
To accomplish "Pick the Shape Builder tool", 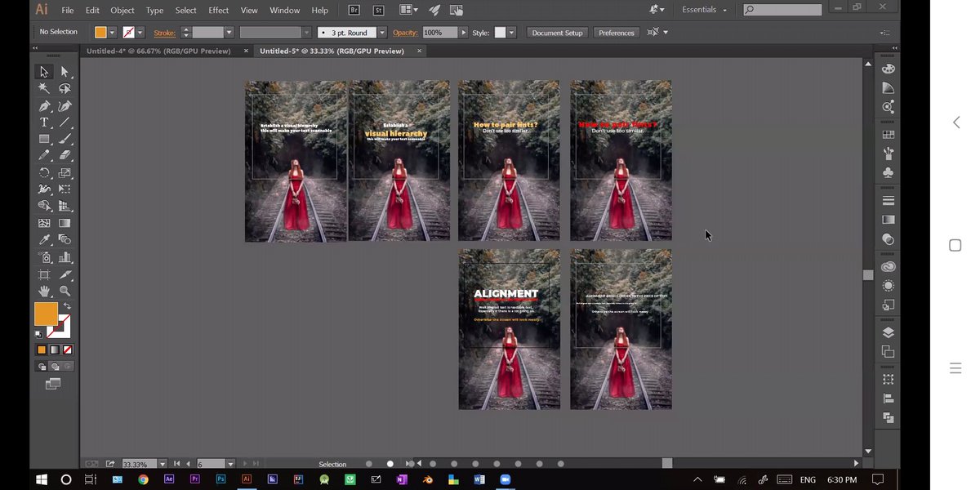I will click(x=45, y=206).
